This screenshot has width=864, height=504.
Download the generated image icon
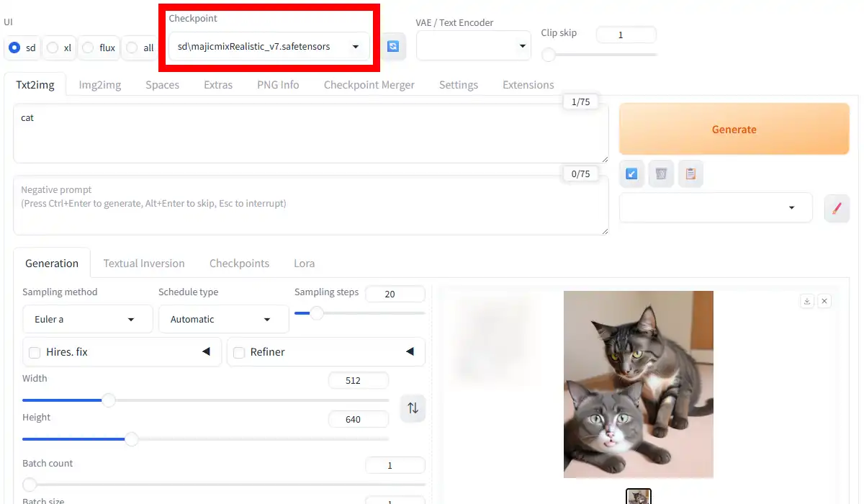click(807, 301)
